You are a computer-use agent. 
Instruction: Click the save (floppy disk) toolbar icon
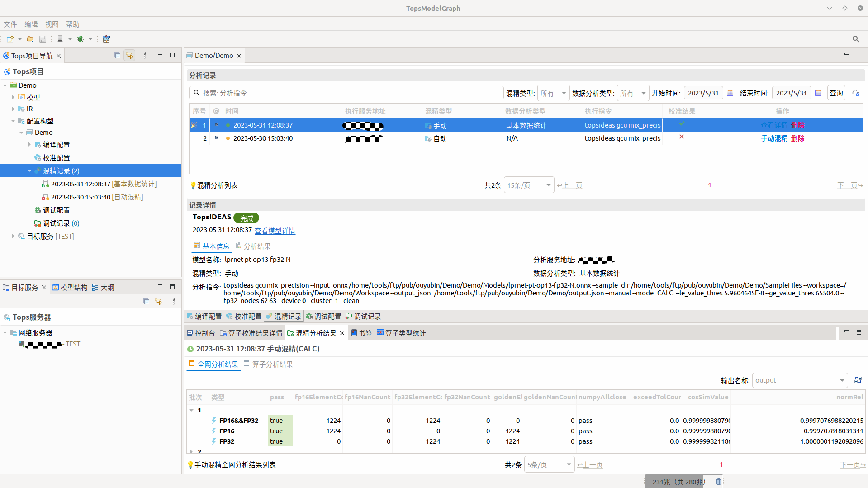pos(43,39)
